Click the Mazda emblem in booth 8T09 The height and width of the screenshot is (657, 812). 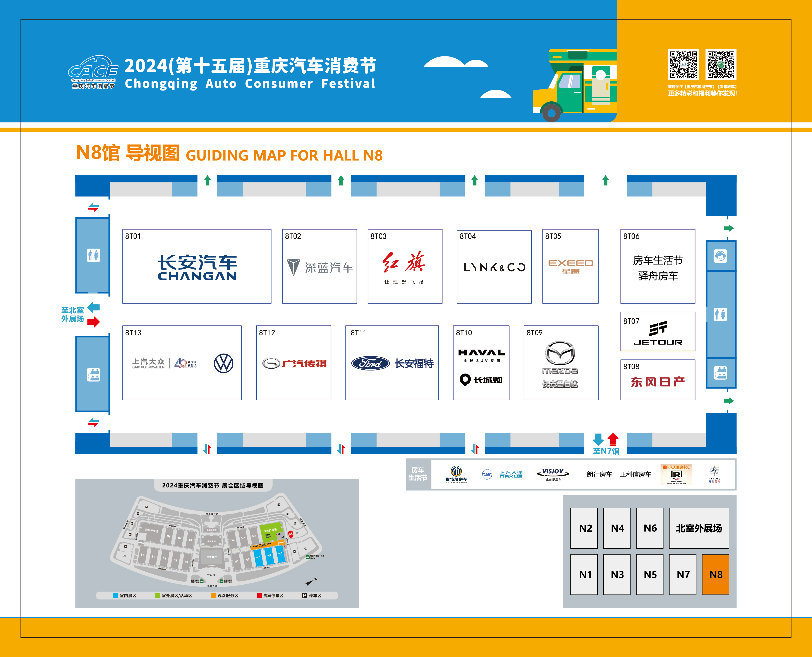click(560, 353)
